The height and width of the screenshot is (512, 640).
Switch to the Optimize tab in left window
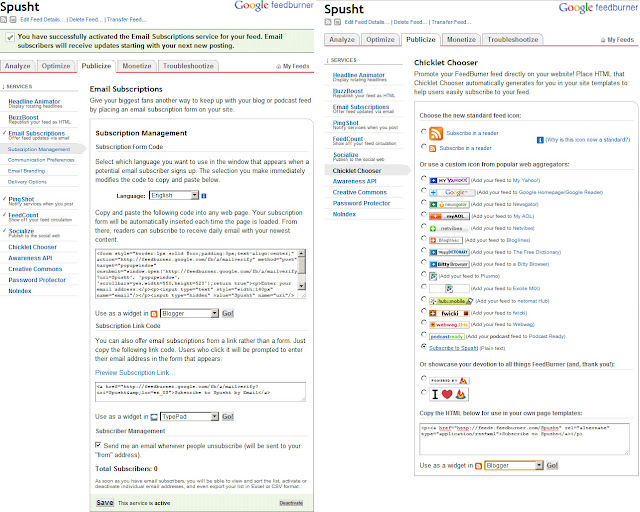coord(56,66)
